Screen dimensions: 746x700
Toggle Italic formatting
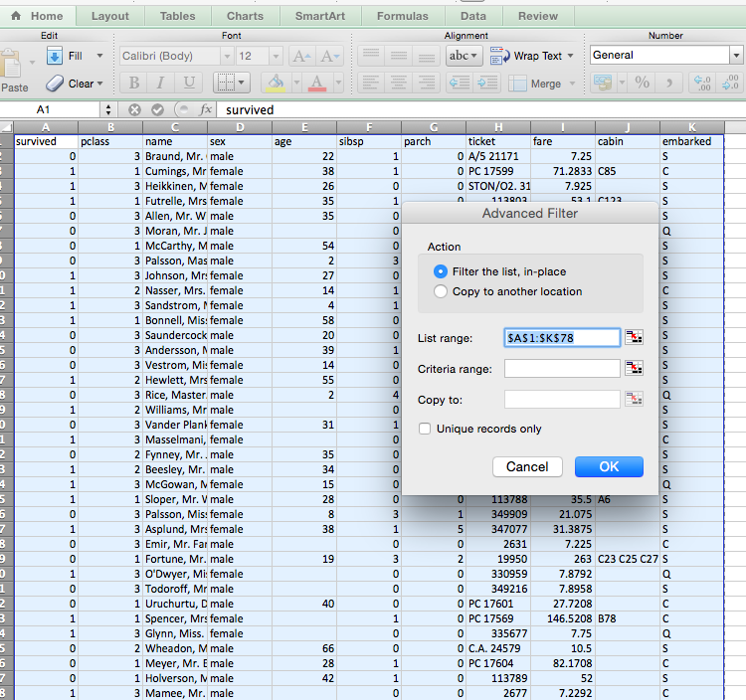(161, 84)
